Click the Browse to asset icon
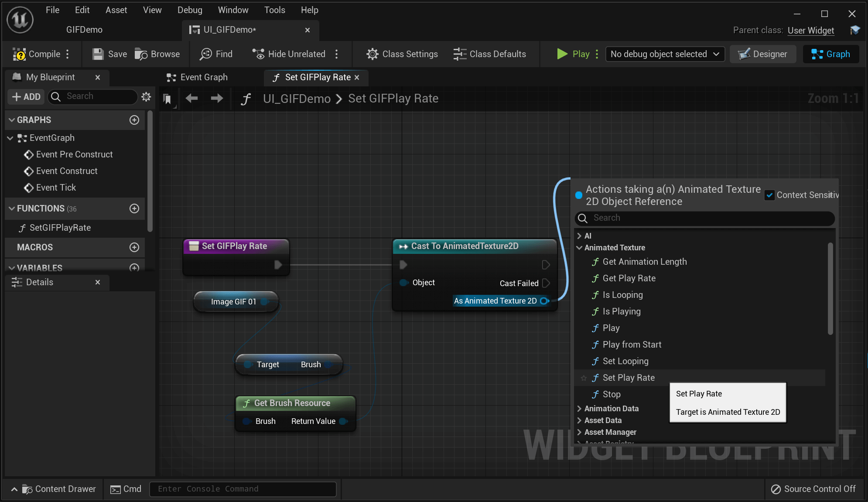 [x=141, y=54]
